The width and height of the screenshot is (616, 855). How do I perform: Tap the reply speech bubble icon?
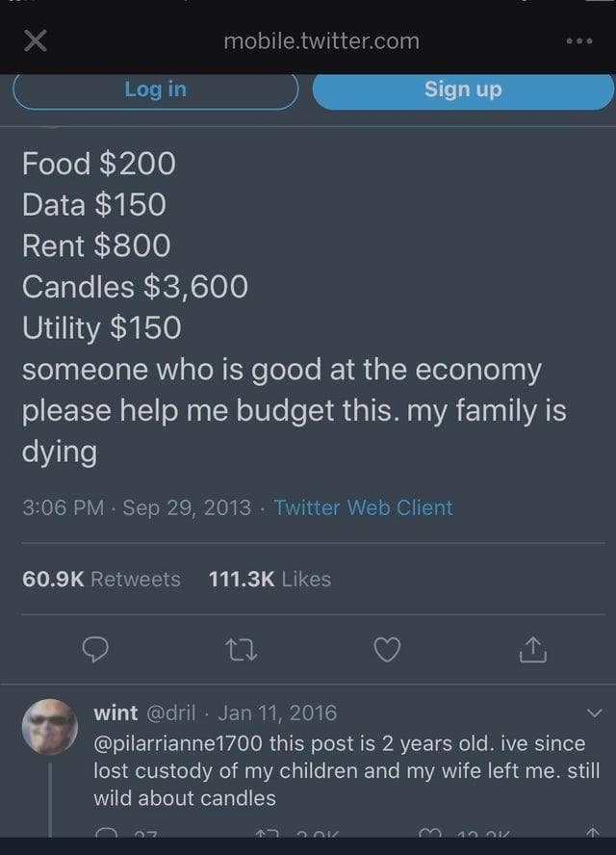95,649
